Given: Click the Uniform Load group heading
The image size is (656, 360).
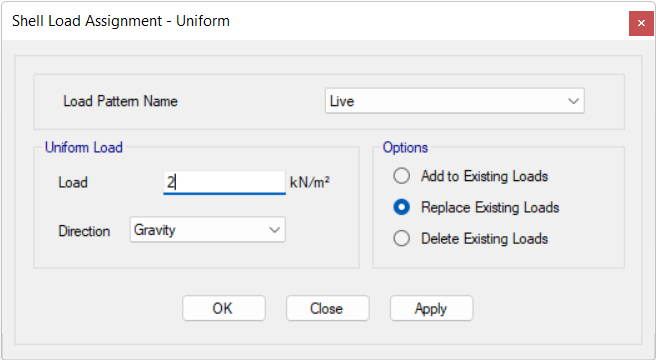Looking at the screenshot, I should [x=84, y=147].
